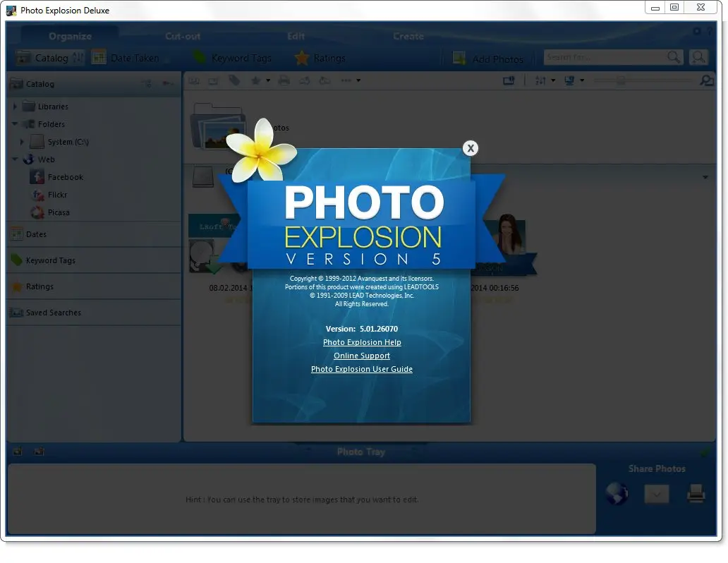
Task: Open the Online Support link
Action: pos(362,356)
